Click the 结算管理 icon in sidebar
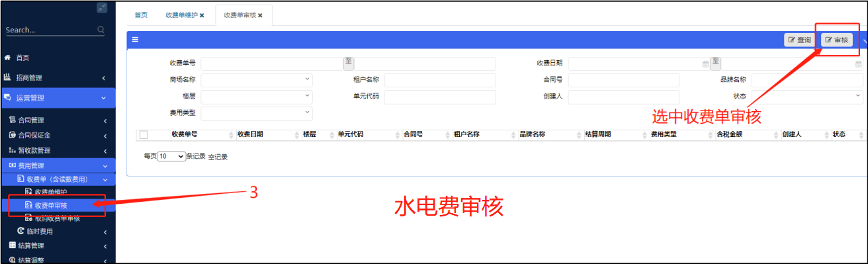This screenshot has height=264, width=868. click(12, 245)
